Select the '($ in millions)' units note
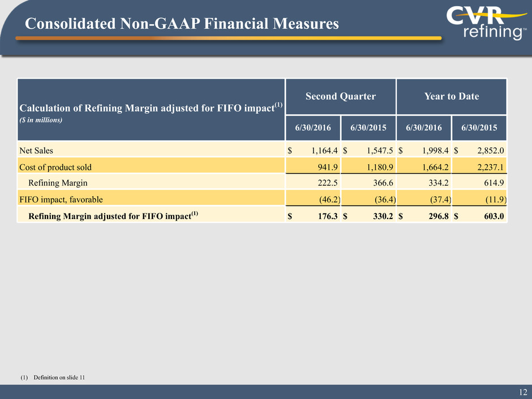 (x=40, y=120)
